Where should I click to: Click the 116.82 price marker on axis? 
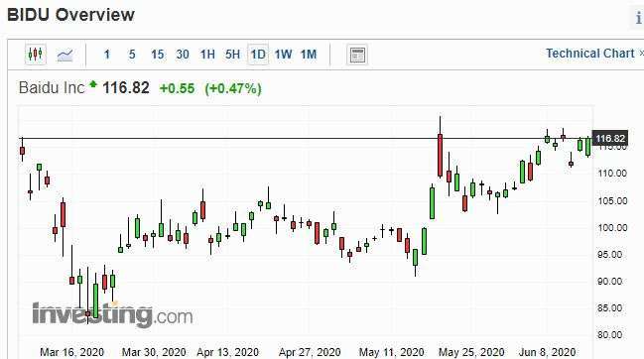(x=610, y=138)
